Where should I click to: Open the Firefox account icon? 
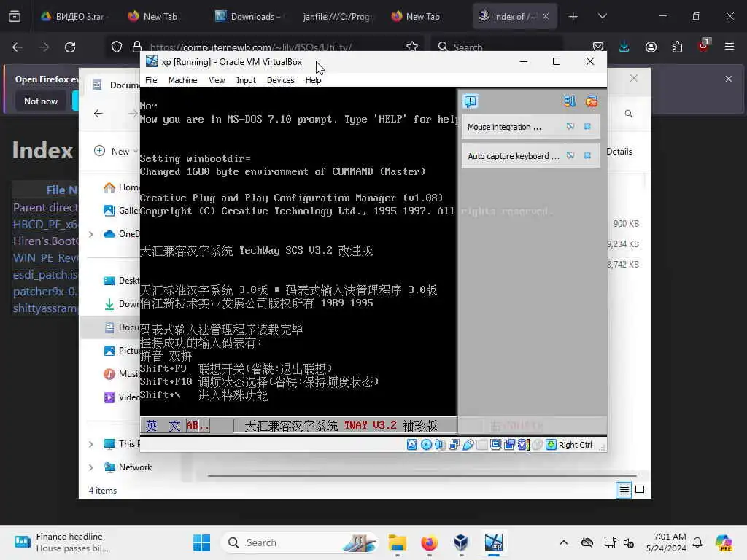(x=651, y=47)
